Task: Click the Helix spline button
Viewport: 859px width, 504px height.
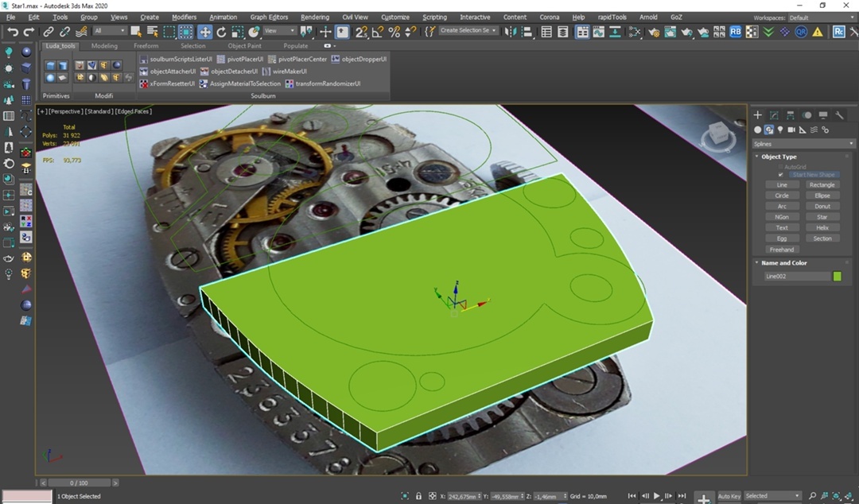Action: click(x=822, y=228)
